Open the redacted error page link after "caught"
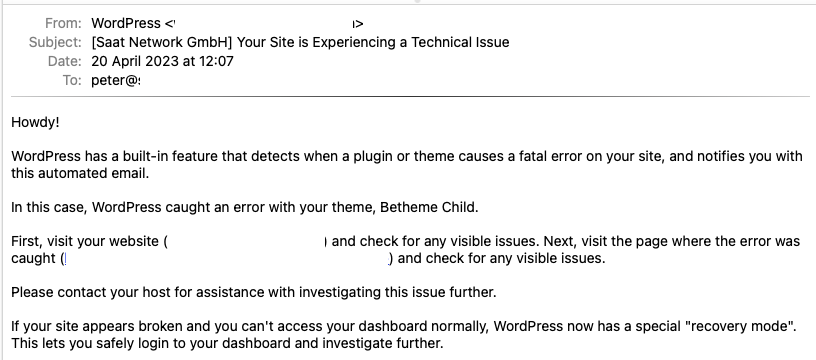The image size is (816, 360). point(227,259)
